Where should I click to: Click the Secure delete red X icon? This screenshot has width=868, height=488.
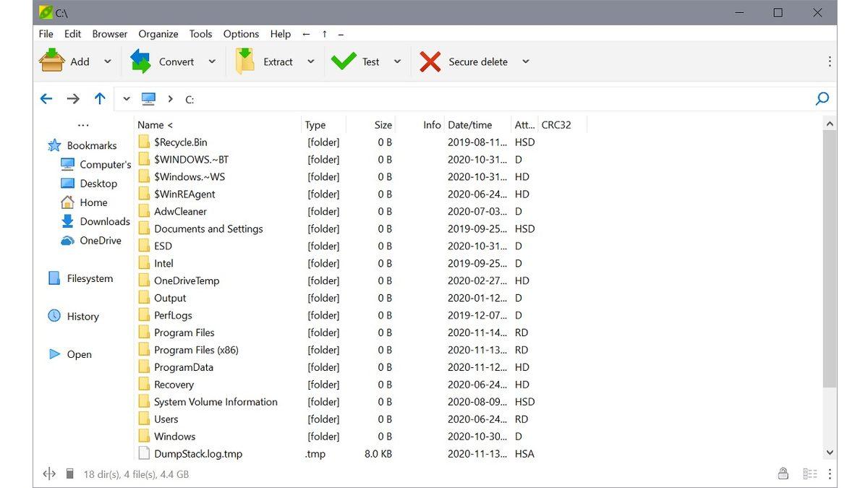pyautogui.click(x=430, y=61)
